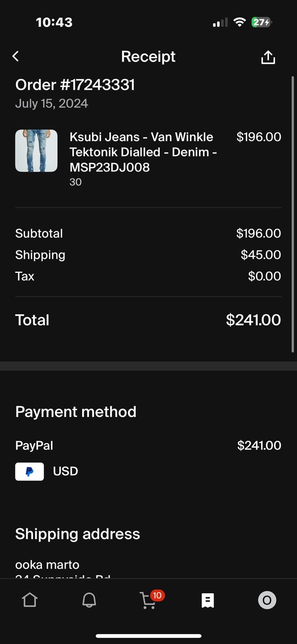Tap the battery indicator in status bar
Screen dimensions: 297x644
tap(262, 22)
